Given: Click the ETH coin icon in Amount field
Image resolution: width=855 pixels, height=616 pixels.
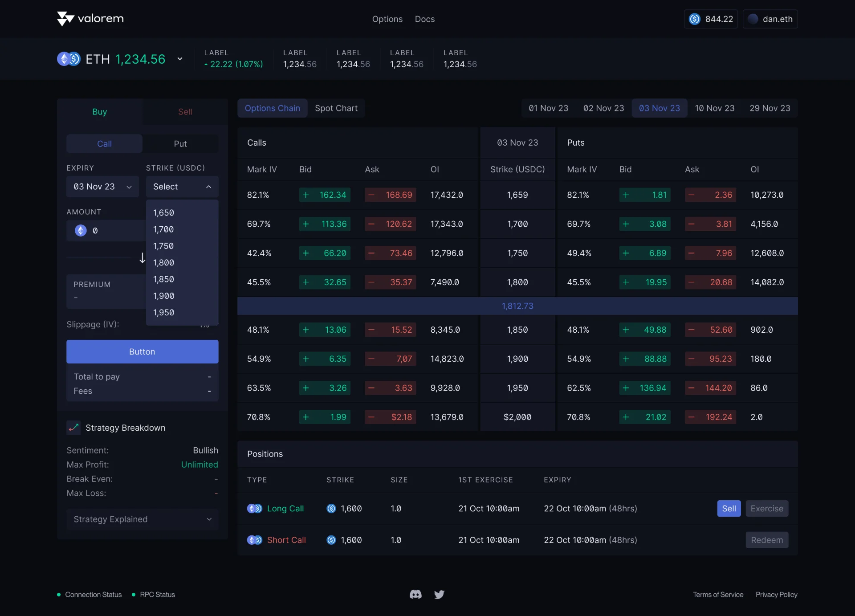Looking at the screenshot, I should (x=81, y=230).
